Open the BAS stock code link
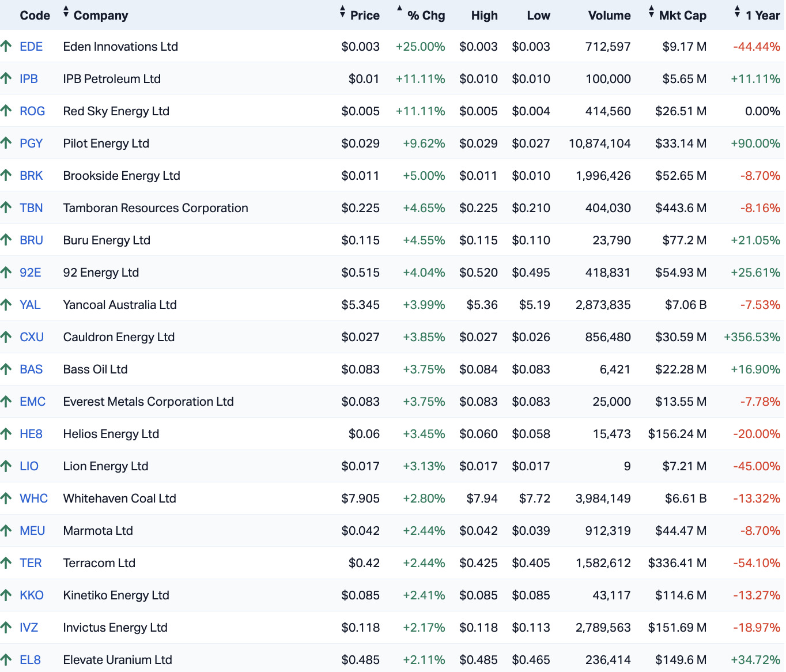Image resolution: width=786 pixels, height=672 pixels. tap(31, 369)
